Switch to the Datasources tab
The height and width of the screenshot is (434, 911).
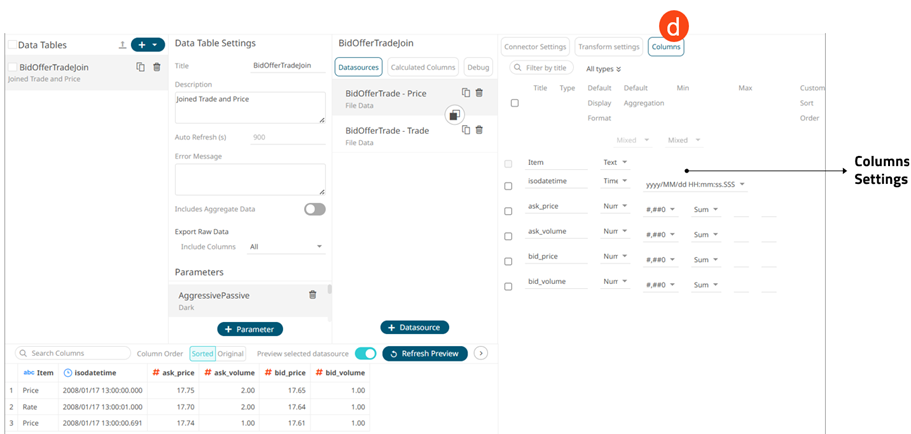click(358, 67)
